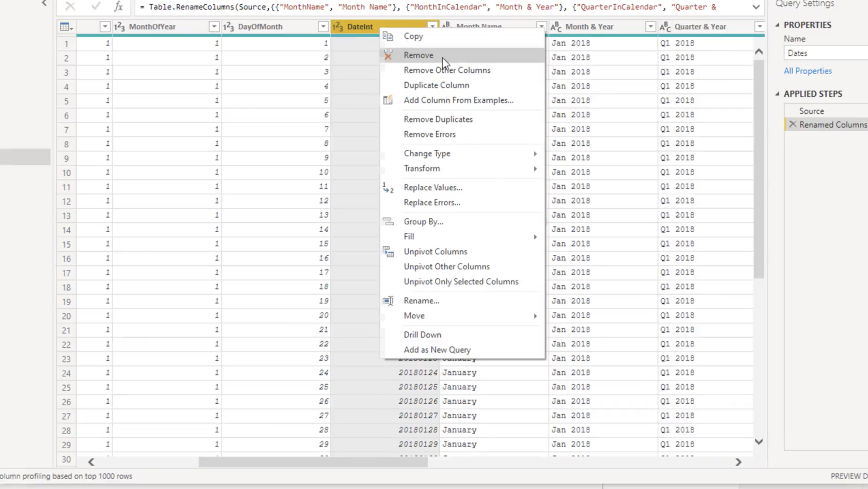Open the Change Type submenu
The image size is (868, 489).
click(462, 154)
